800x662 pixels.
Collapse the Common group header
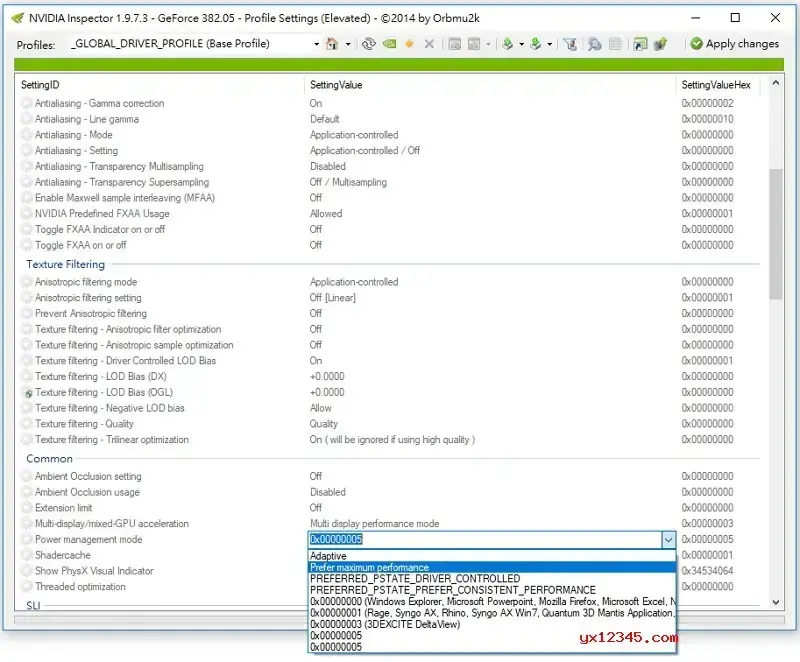[x=49, y=459]
